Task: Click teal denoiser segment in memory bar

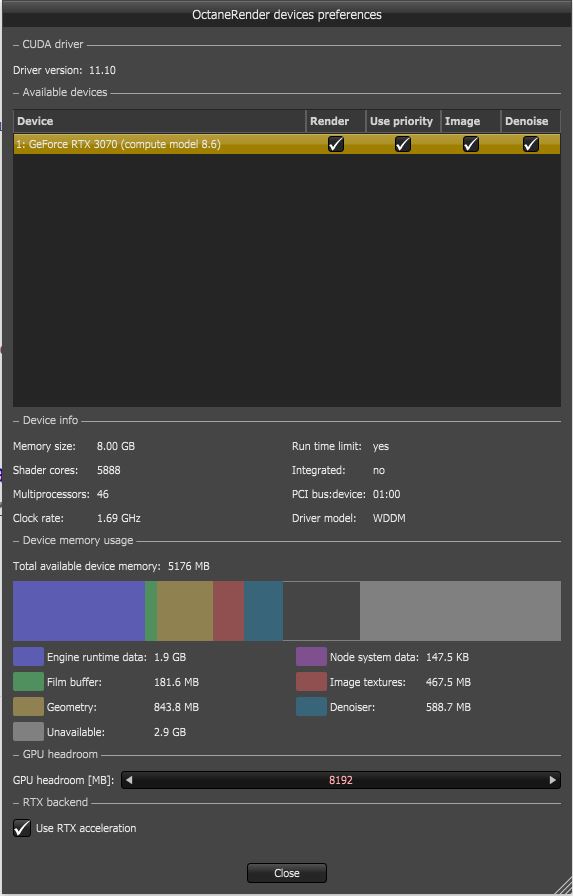Action: (263, 611)
